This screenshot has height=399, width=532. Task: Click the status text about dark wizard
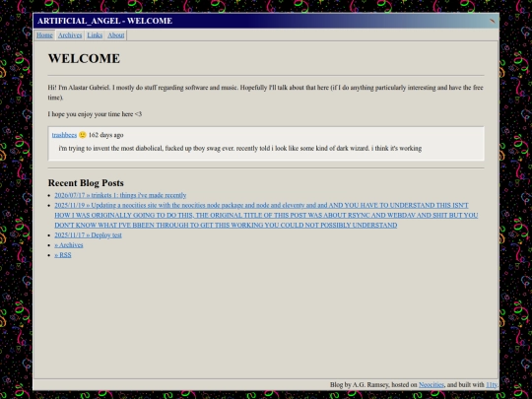coord(240,148)
